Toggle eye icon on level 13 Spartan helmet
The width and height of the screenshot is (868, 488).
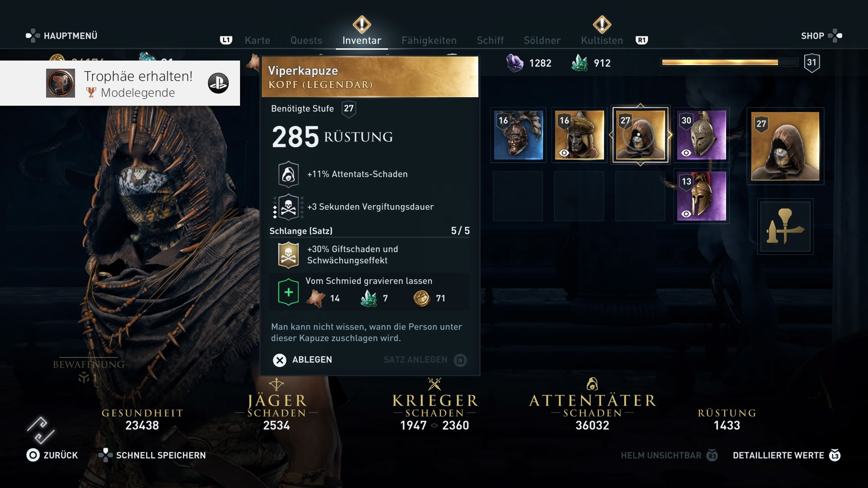[686, 214]
